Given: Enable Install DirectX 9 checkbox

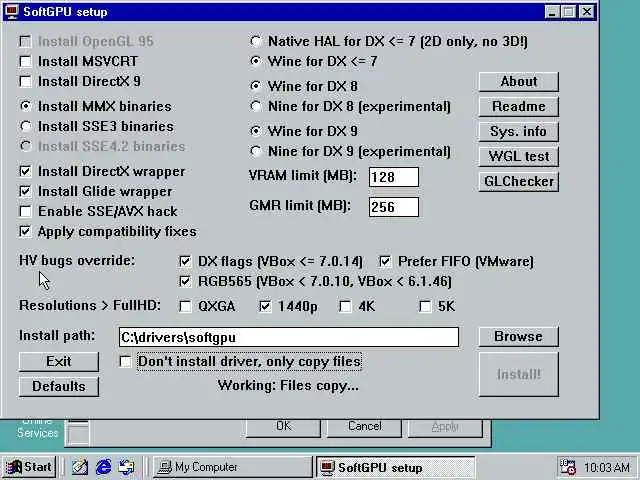Looking at the screenshot, I should coord(25,82).
